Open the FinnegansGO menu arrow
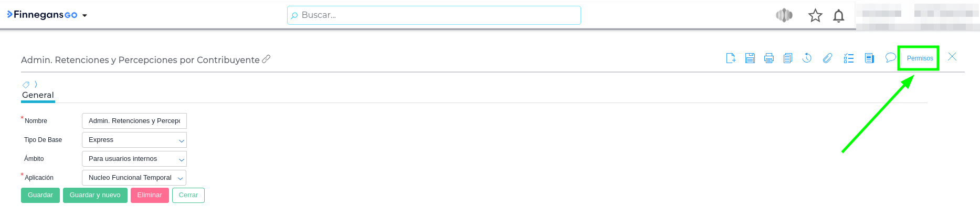This screenshot has width=980, height=214. coord(85,16)
